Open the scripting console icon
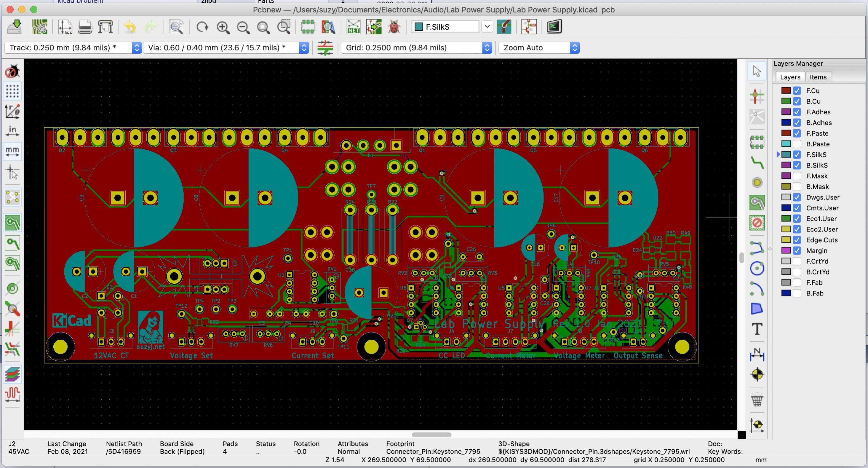 [554, 27]
